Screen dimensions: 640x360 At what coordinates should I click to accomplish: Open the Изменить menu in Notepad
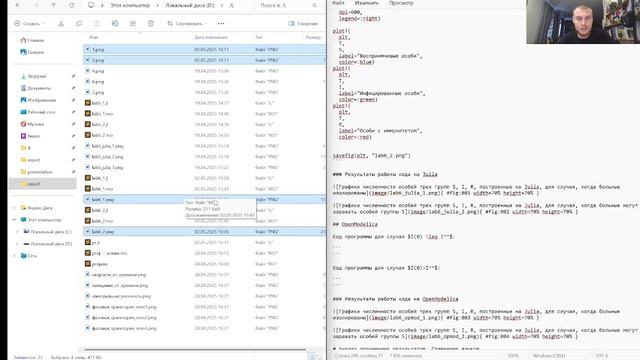click(366, 3)
